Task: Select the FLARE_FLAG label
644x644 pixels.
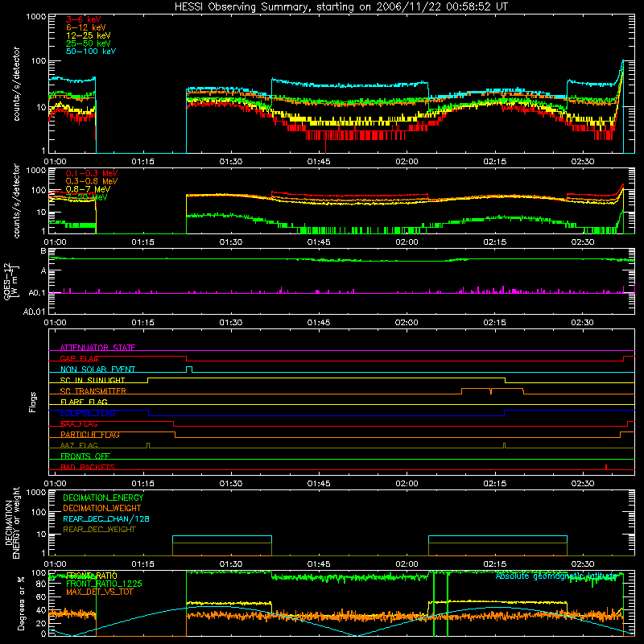Action: [x=84, y=402]
